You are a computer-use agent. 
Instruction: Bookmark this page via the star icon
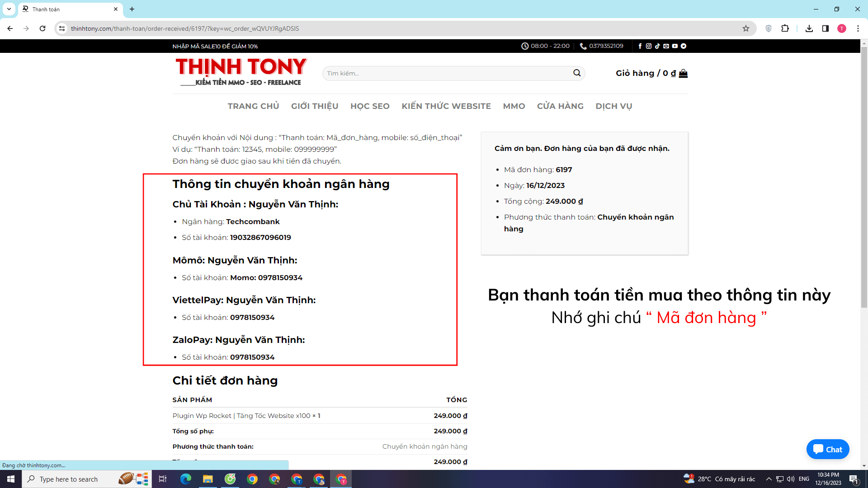click(746, 28)
